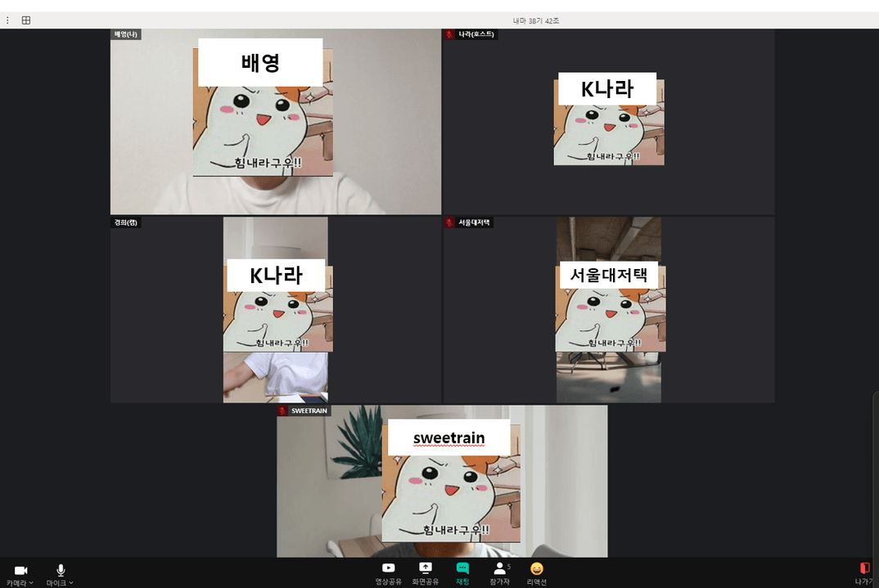Select the 배영(나) video tile
The image size is (879, 588).
click(x=276, y=122)
